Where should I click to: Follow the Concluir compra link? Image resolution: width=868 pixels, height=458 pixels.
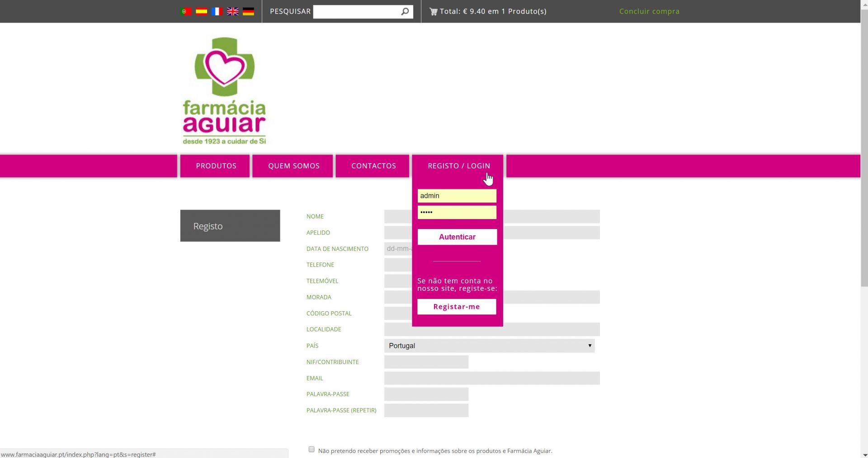coord(649,11)
